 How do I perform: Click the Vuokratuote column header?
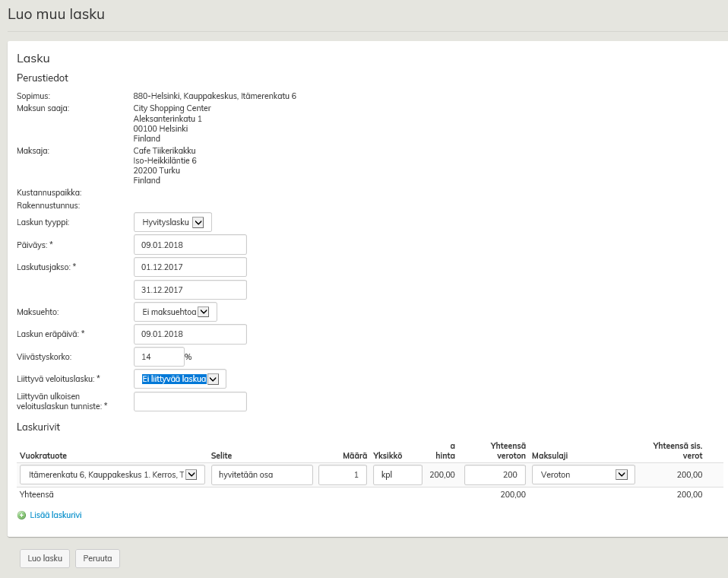click(x=43, y=456)
